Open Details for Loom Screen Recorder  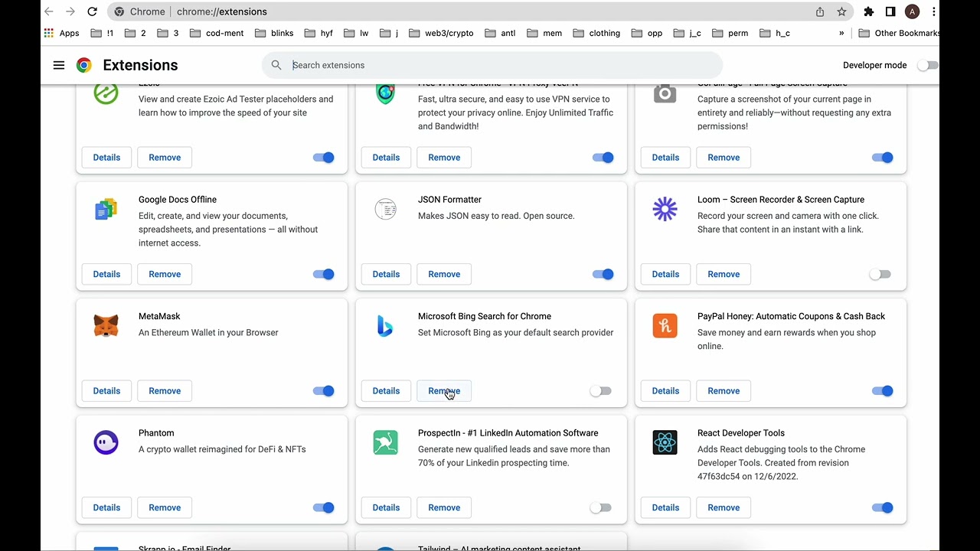[x=665, y=274]
